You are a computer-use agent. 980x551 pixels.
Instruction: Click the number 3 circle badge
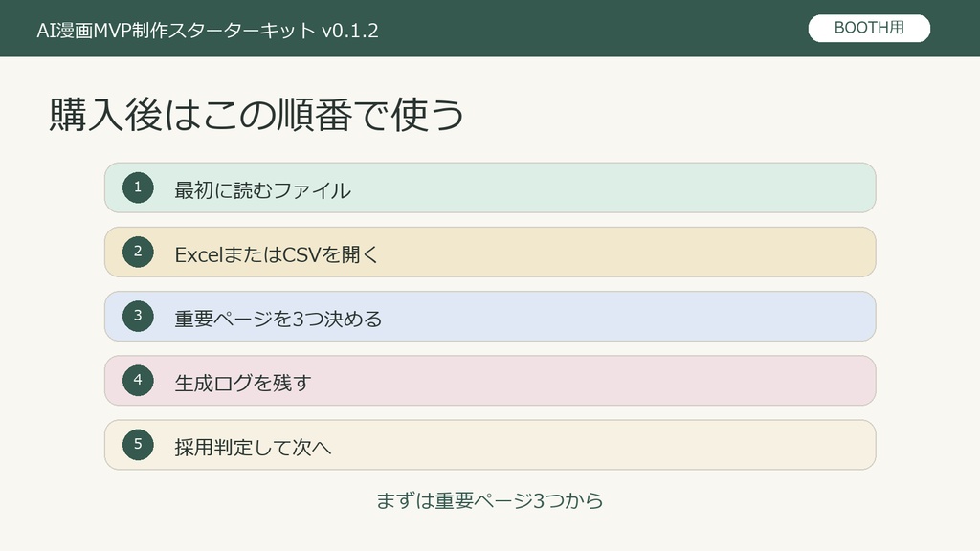pos(138,316)
